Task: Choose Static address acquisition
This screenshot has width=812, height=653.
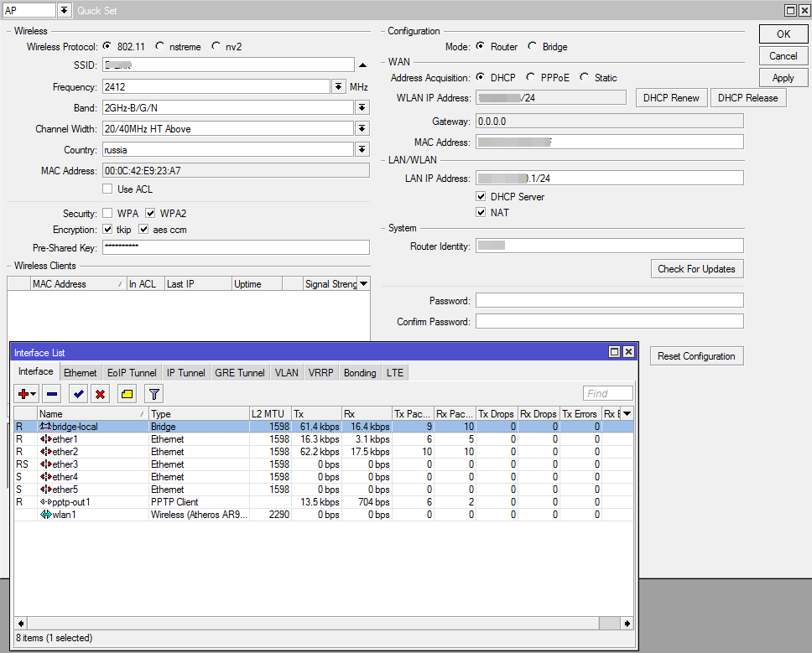Action: click(x=584, y=77)
